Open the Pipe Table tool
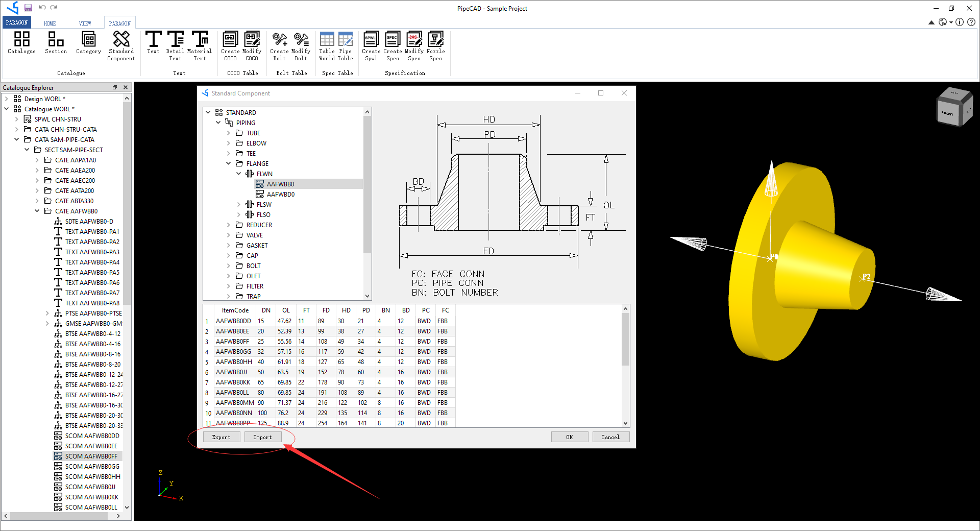Screen dimensions: 980x531 click(x=346, y=45)
